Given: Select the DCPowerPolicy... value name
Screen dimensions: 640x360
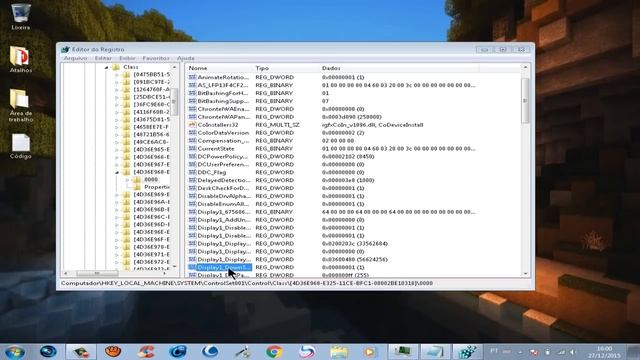Looking at the screenshot, I should click(223, 156).
